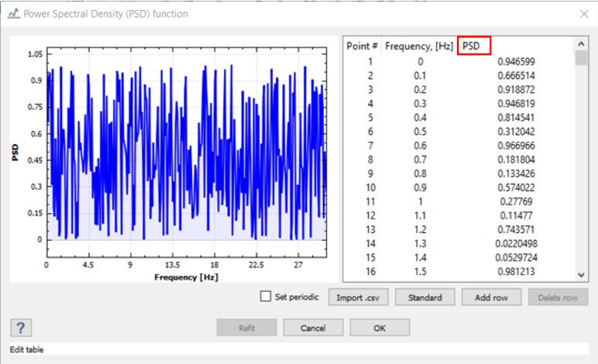Click PSD cell 0.0220498 in row 14
Screen dimensions: 598x364
tap(516, 244)
